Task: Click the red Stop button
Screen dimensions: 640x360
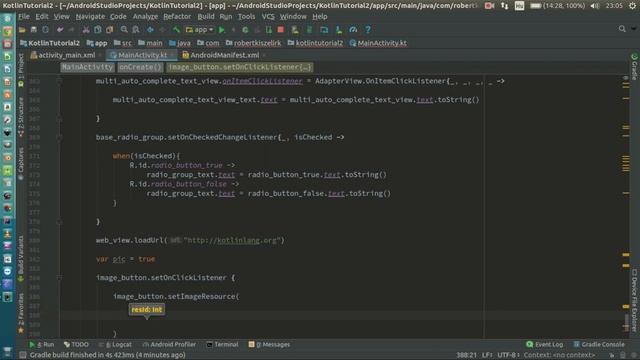Action: click(x=280, y=30)
